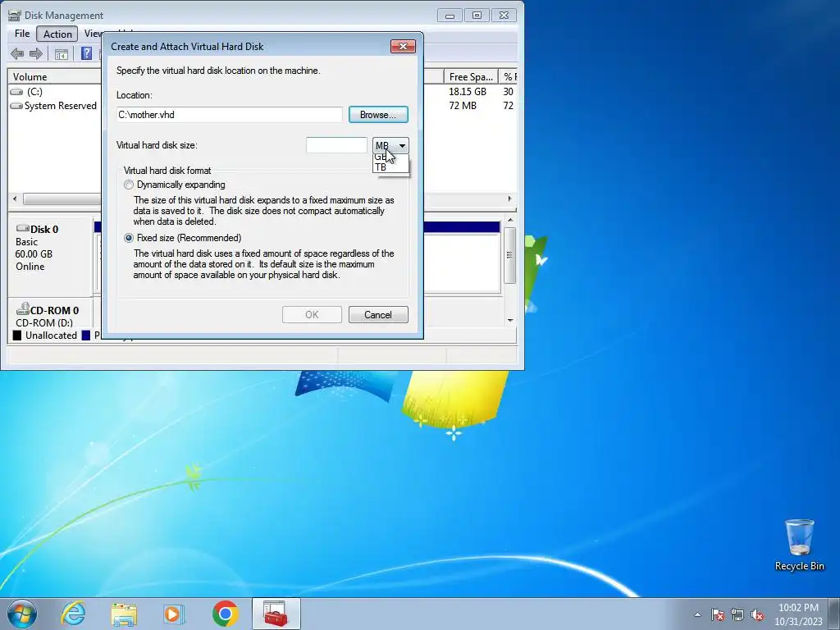Click the Browse... button
840x630 pixels.
click(x=378, y=115)
